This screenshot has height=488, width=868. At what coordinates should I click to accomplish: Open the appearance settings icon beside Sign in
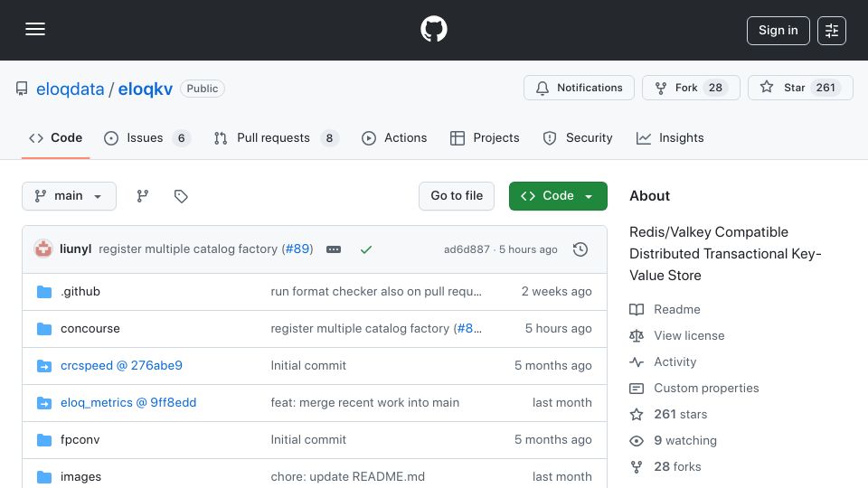click(832, 31)
